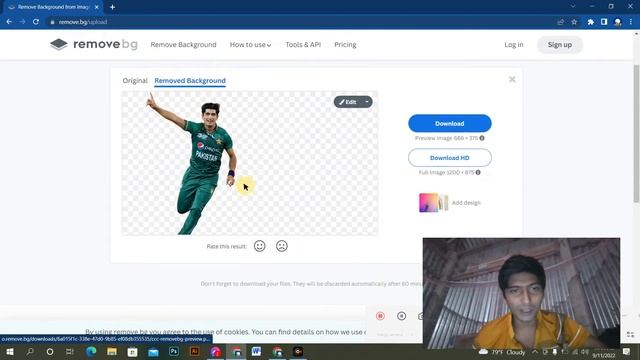Launch Microsoft Edge from the taskbar
Image resolution: width=640 pixels, height=360 pixels.
(x=91, y=351)
